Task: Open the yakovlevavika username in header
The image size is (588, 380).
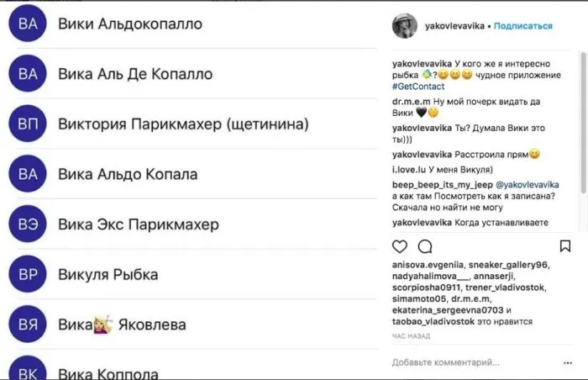Action: (454, 26)
